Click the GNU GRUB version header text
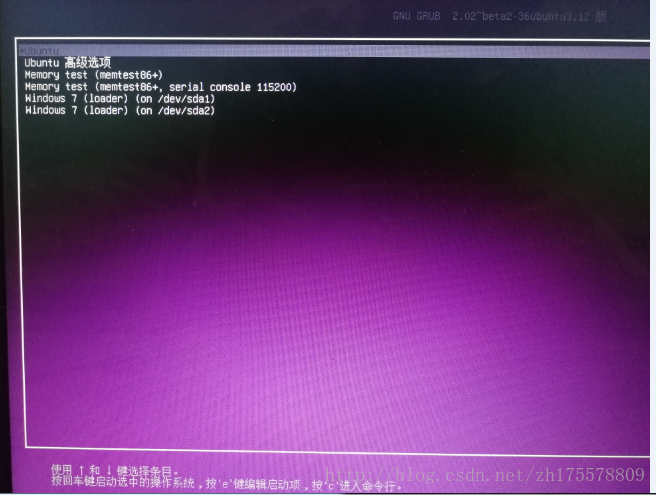656x495 pixels. [500, 16]
